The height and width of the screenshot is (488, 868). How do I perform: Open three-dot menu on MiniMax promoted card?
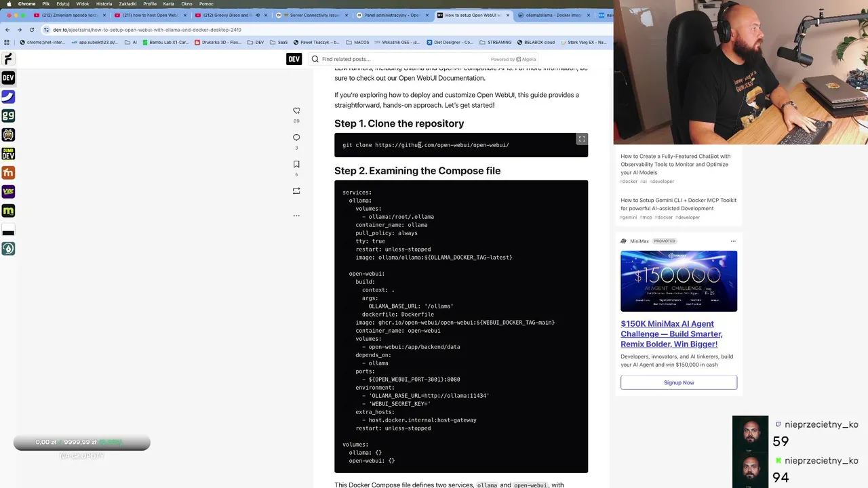point(733,241)
